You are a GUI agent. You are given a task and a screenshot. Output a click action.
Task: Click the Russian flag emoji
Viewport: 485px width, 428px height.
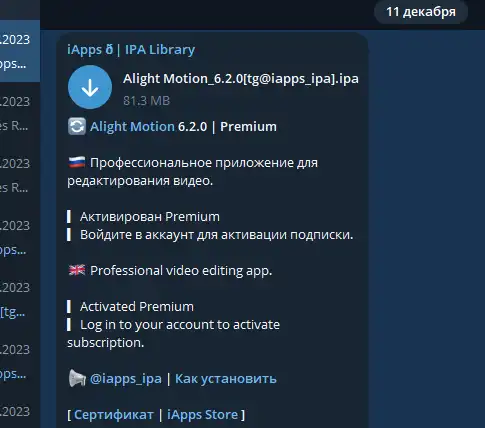coord(77,163)
